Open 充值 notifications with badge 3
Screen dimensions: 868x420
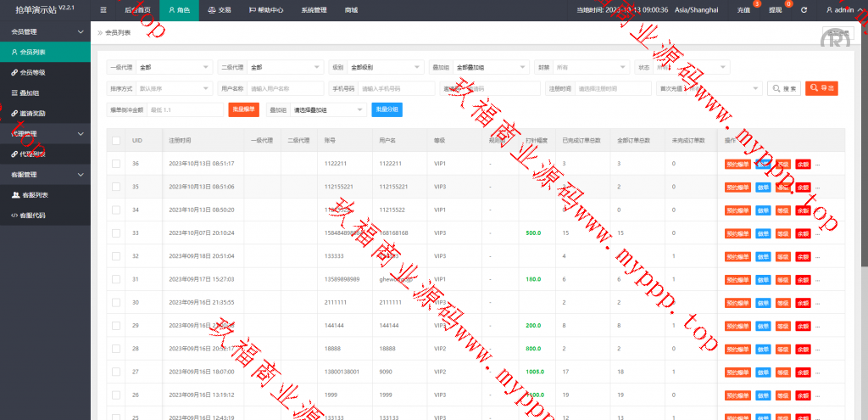pyautogui.click(x=744, y=10)
